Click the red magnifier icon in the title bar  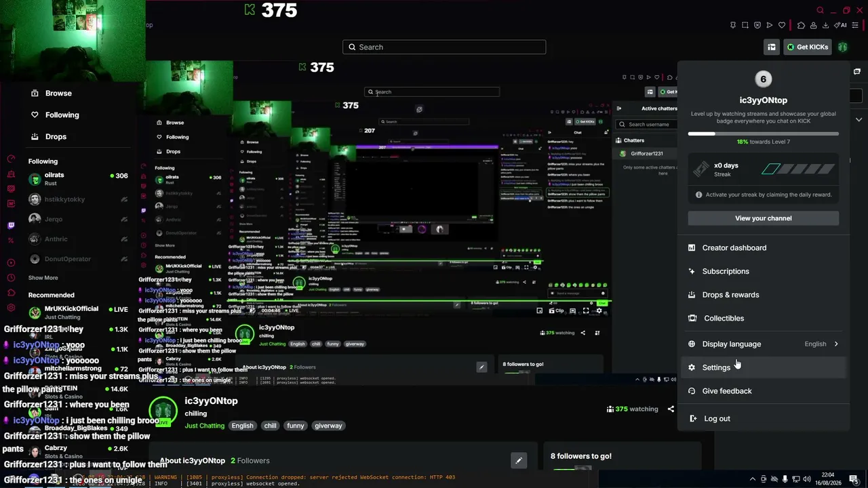click(820, 10)
